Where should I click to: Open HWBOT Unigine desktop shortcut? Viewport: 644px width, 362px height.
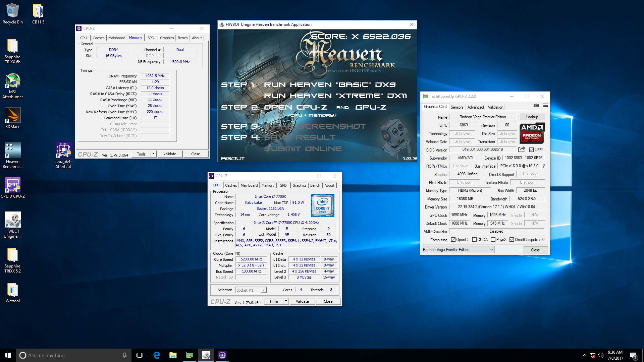[12, 225]
